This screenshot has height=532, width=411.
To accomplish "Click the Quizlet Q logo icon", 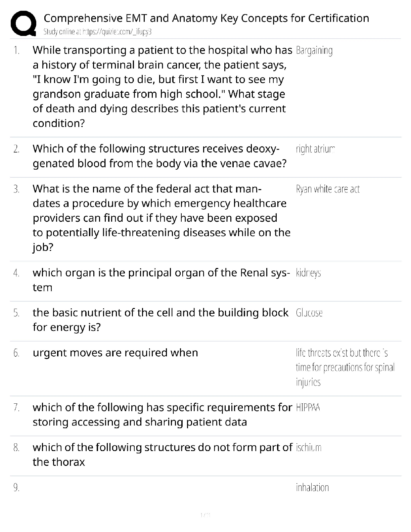I will pyautogui.click(x=23, y=23).
